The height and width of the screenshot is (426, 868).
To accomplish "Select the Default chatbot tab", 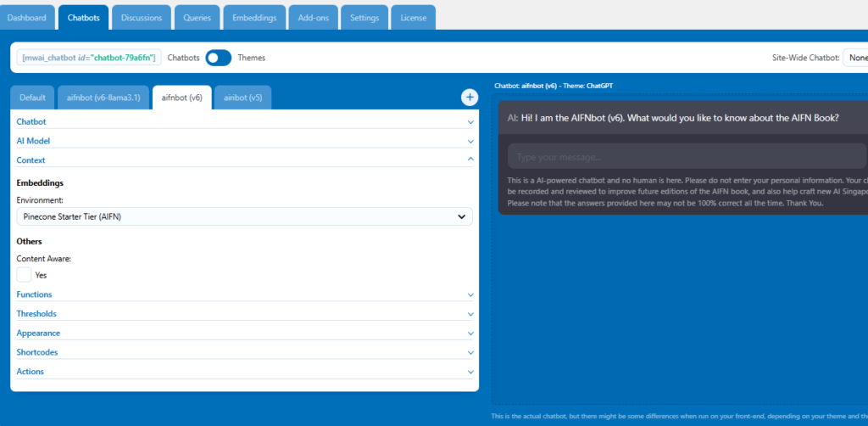I will pyautogui.click(x=32, y=98).
